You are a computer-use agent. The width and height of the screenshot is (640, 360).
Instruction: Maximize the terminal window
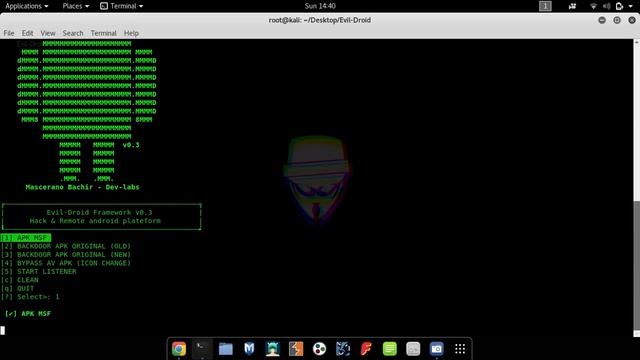617,20
